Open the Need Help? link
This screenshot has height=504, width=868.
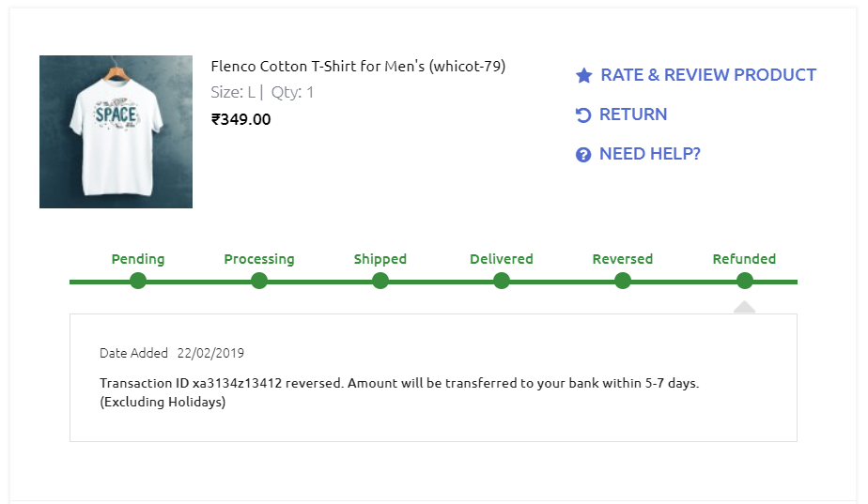tap(650, 154)
